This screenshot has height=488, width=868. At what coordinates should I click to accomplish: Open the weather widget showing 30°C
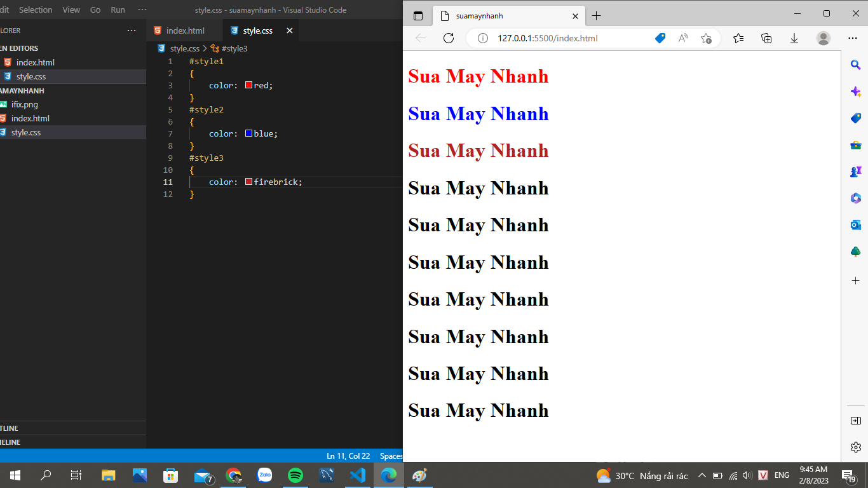(642, 475)
